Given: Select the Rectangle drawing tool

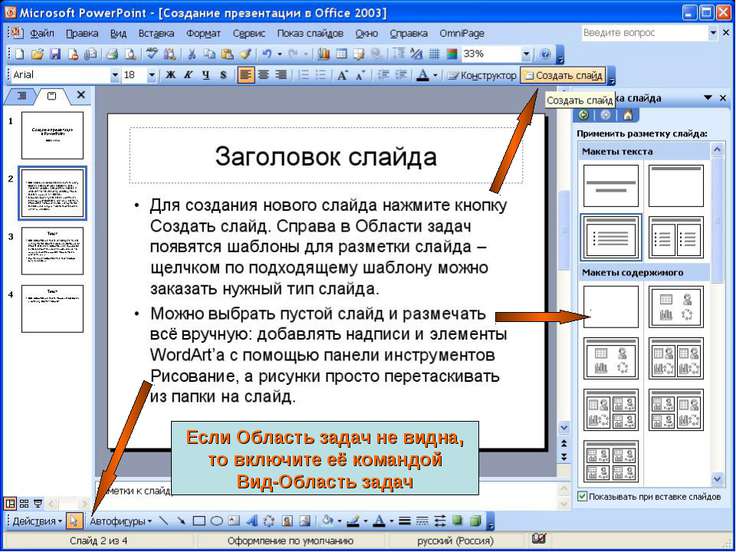Looking at the screenshot, I should [199, 521].
